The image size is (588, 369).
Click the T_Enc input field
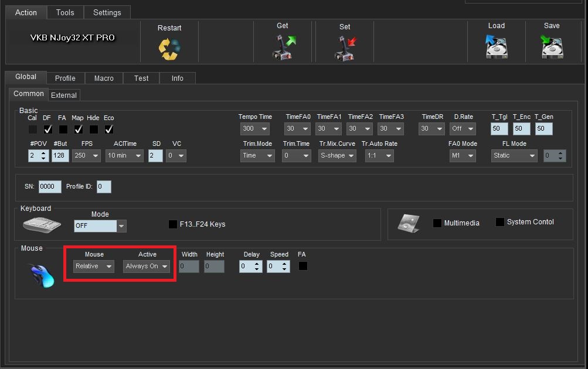click(x=522, y=128)
